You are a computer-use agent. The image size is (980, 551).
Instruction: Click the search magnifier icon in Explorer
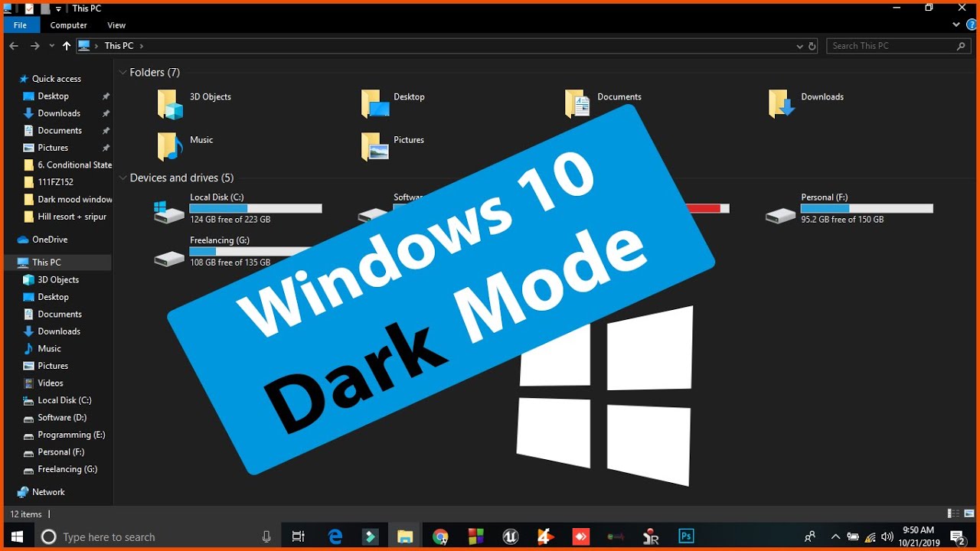(x=962, y=46)
